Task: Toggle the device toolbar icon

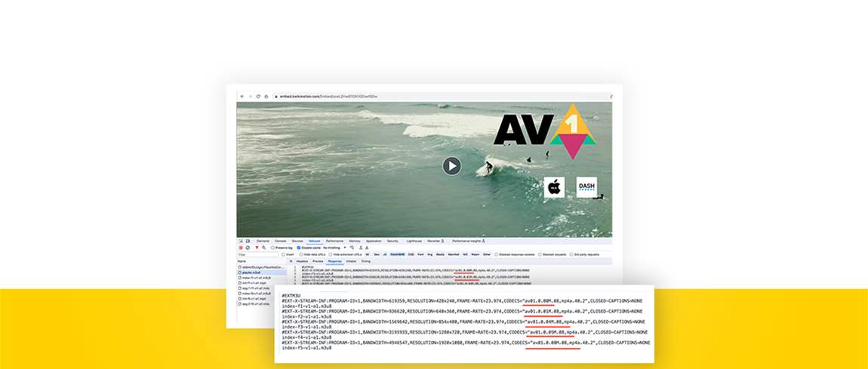Action: pos(248,241)
